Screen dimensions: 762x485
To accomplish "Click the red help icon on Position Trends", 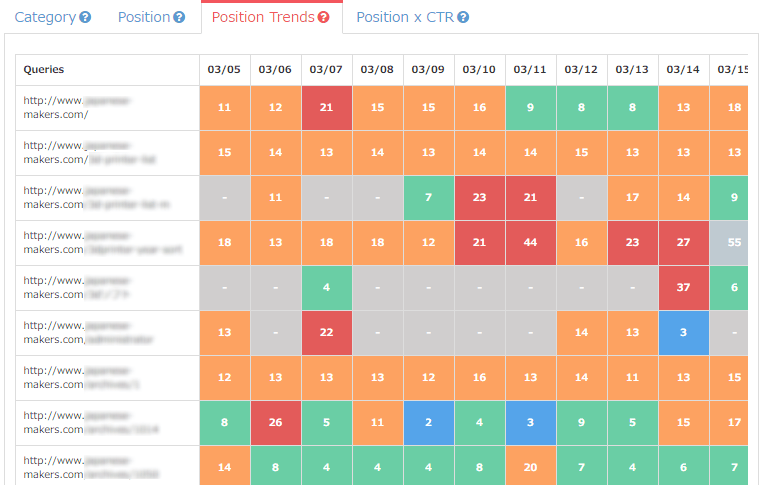I will 323,18.
